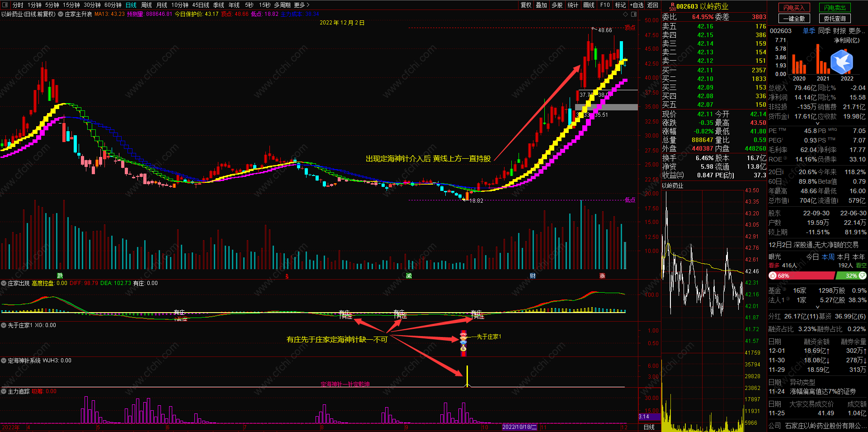The image size is (868, 432).
Task: Open 庄家主升浪 indicator settings circle icon
Action: (x=61, y=14)
